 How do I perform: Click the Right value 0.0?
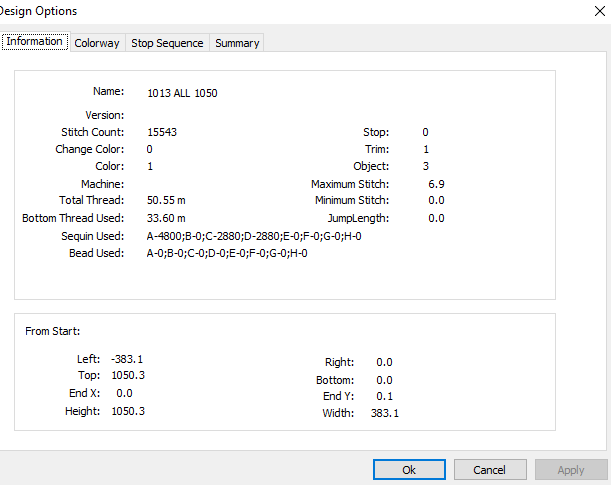(384, 362)
